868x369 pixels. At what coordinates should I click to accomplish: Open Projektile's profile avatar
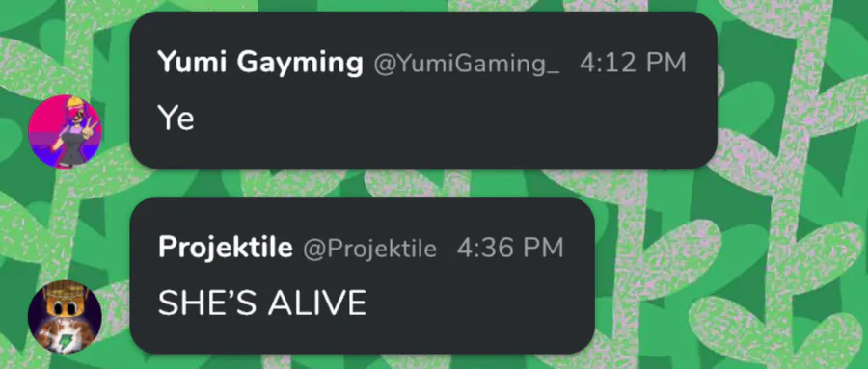(x=65, y=317)
